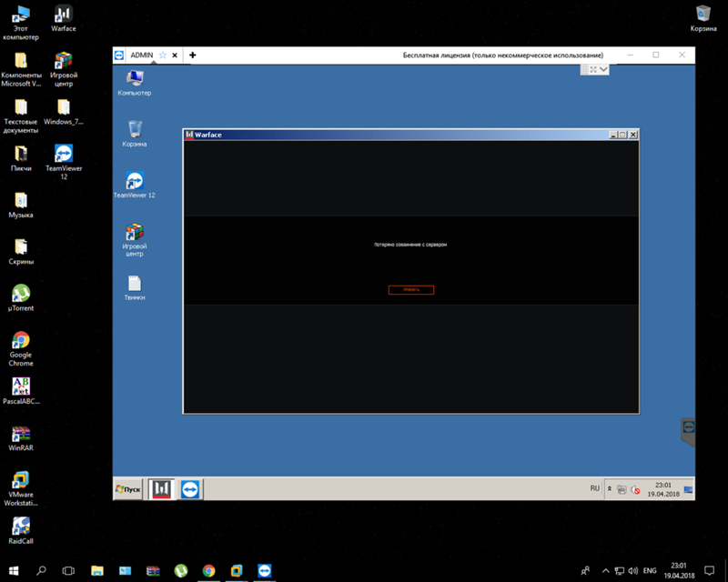Open the host taskbar clock and calendar
The width and height of the screenshot is (728, 582).
coord(679,570)
